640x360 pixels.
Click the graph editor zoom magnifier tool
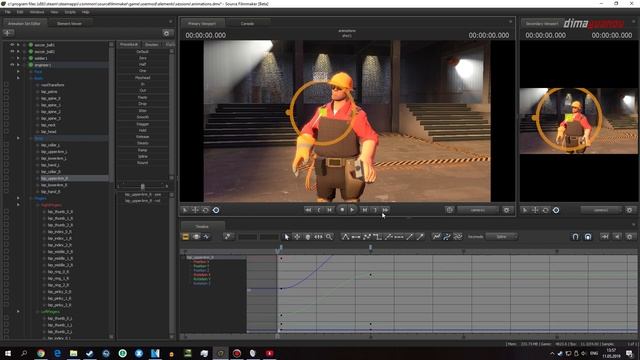329,237
